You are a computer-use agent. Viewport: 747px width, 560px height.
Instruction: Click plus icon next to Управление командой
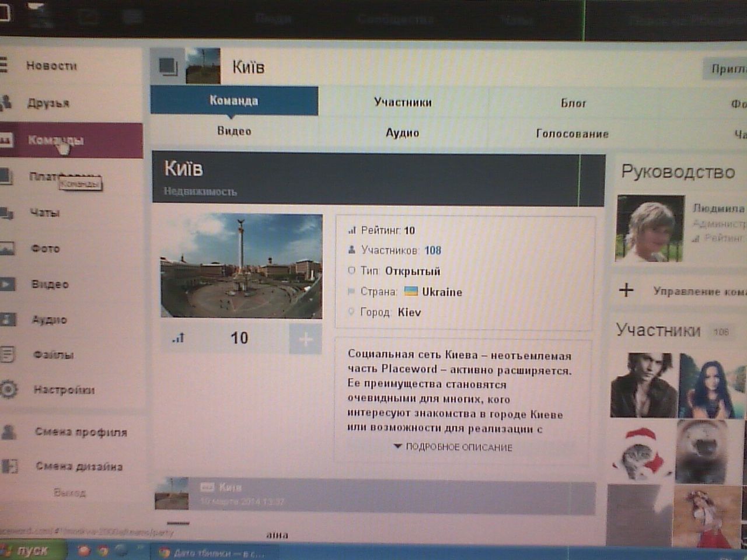626,290
